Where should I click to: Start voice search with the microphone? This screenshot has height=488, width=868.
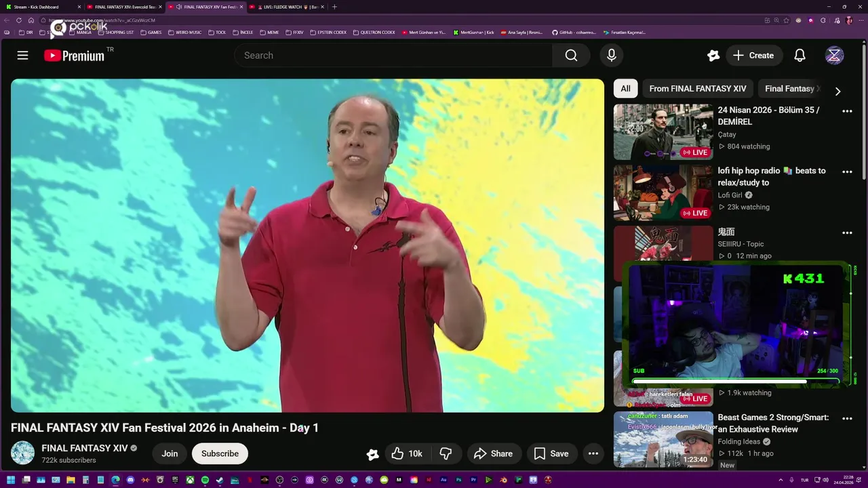[612, 56]
